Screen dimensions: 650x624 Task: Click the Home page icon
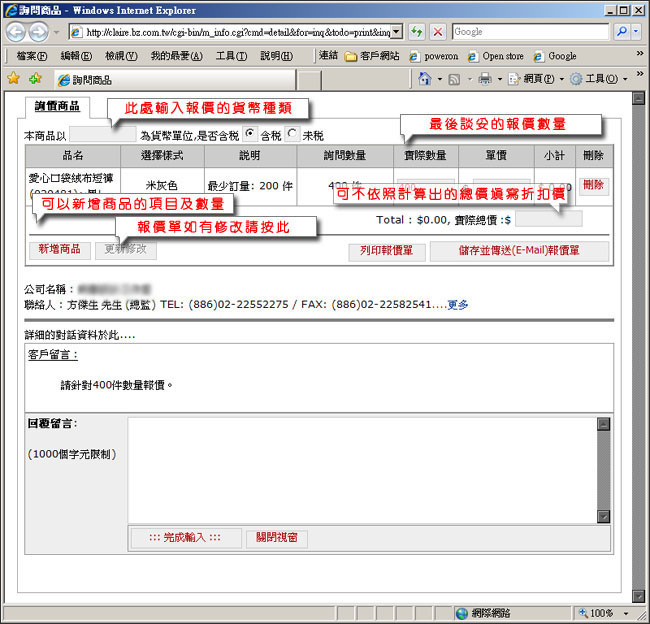[425, 78]
